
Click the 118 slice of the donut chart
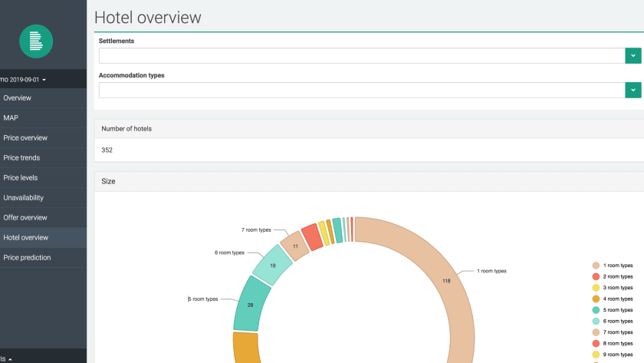pos(446,281)
